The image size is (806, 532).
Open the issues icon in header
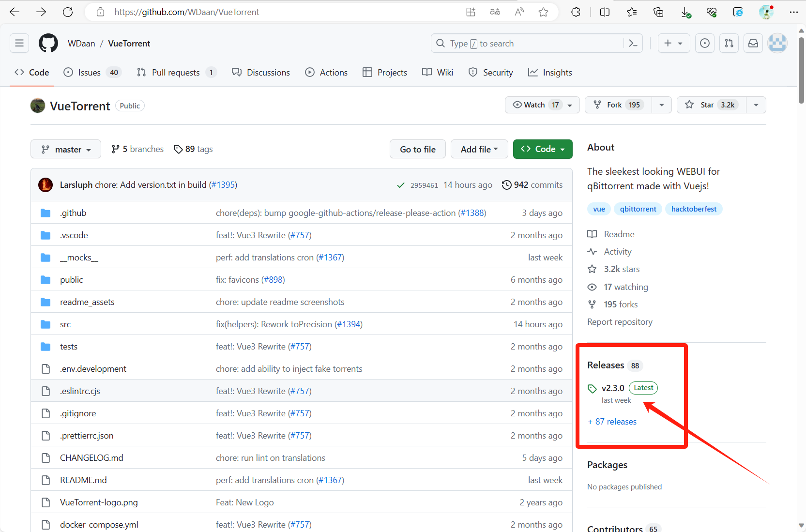pos(705,44)
